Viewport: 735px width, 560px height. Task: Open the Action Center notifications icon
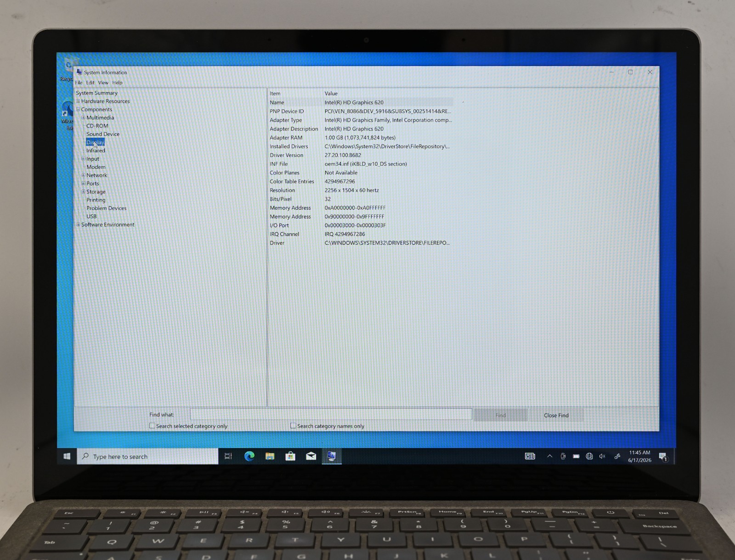[x=663, y=457]
